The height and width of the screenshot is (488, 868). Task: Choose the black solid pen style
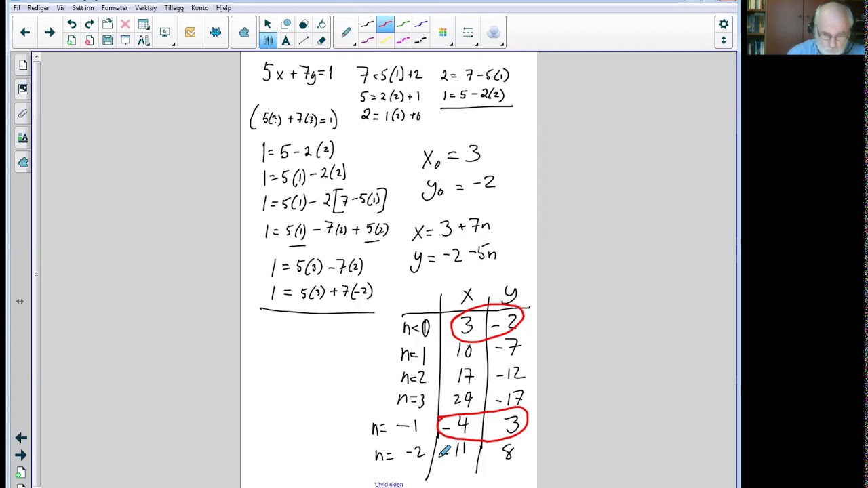(x=368, y=25)
